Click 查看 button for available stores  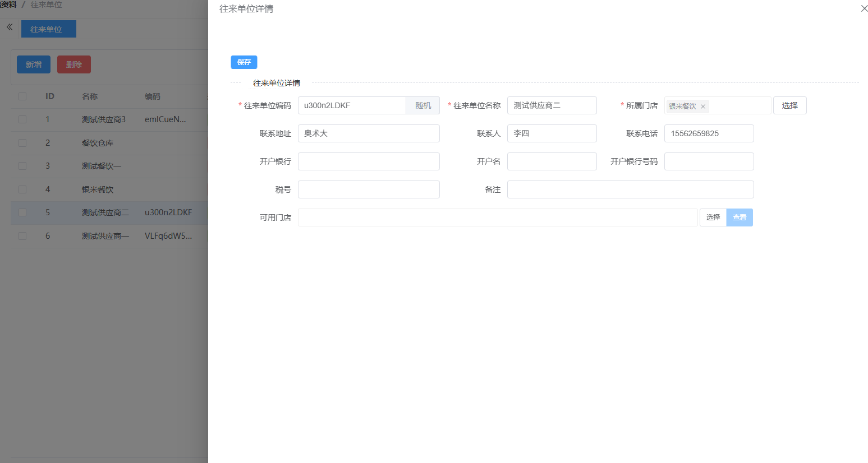coord(739,217)
